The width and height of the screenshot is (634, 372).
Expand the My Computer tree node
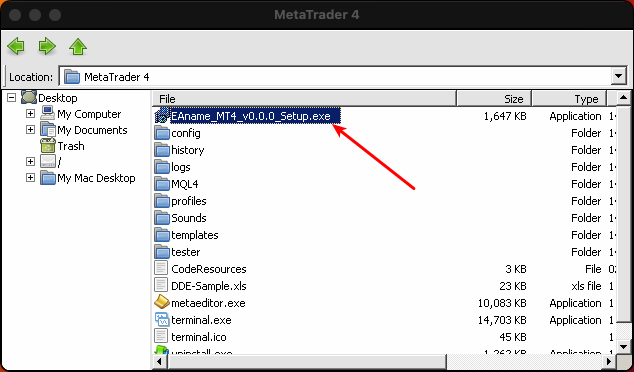[x=30, y=114]
